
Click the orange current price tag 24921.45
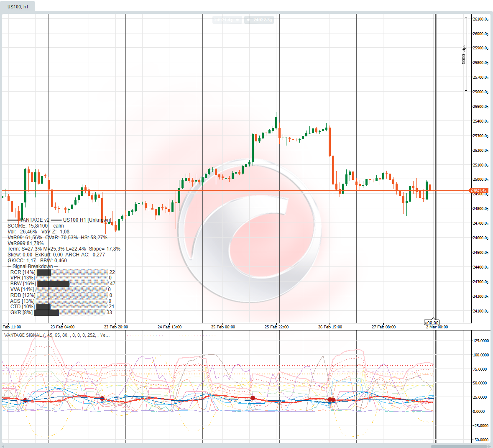(x=478, y=190)
